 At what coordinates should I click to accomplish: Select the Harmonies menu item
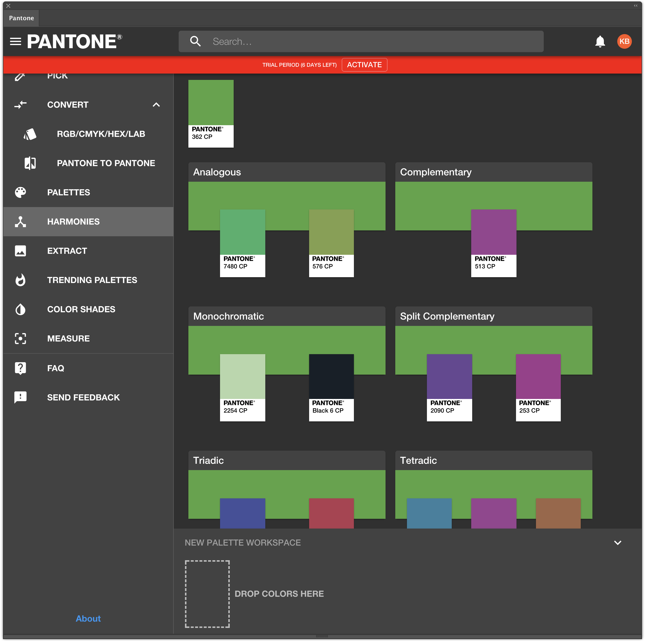(x=88, y=222)
